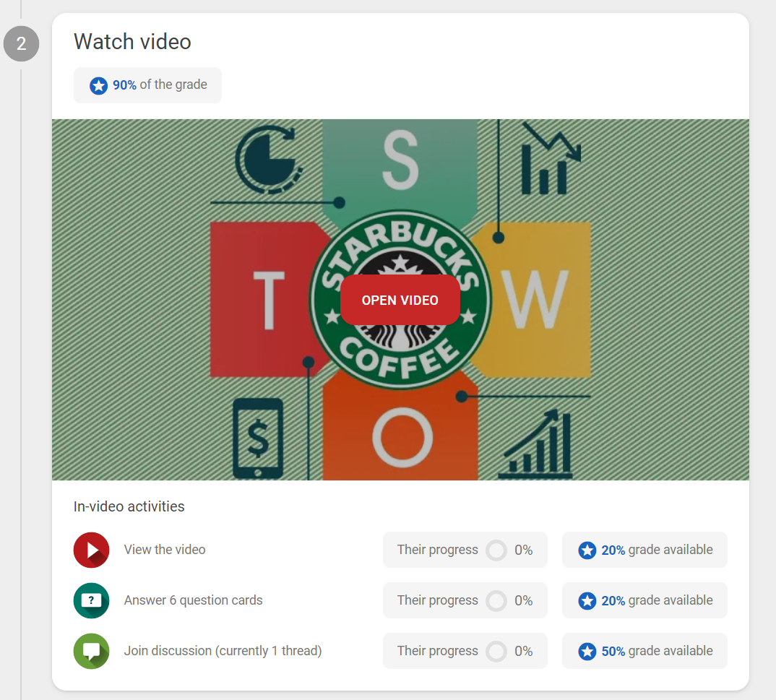The image size is (776, 700).
Task: Click the 'Answer 6 question cards' label
Action: (193, 600)
